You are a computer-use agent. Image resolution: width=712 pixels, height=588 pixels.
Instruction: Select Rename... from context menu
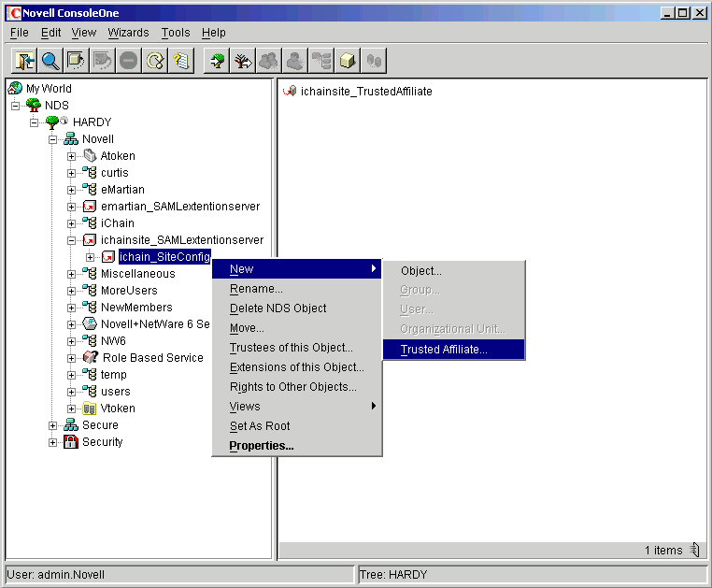tap(297, 289)
